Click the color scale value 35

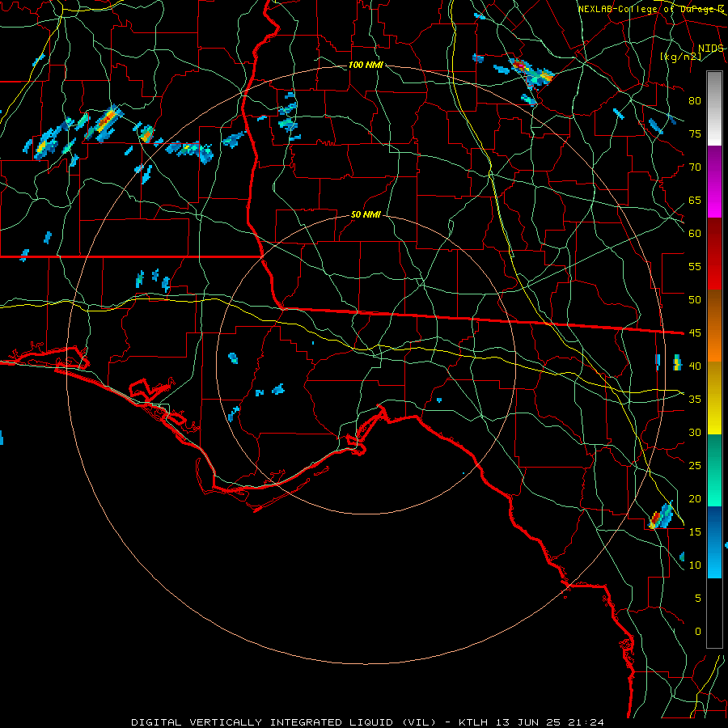695,400
